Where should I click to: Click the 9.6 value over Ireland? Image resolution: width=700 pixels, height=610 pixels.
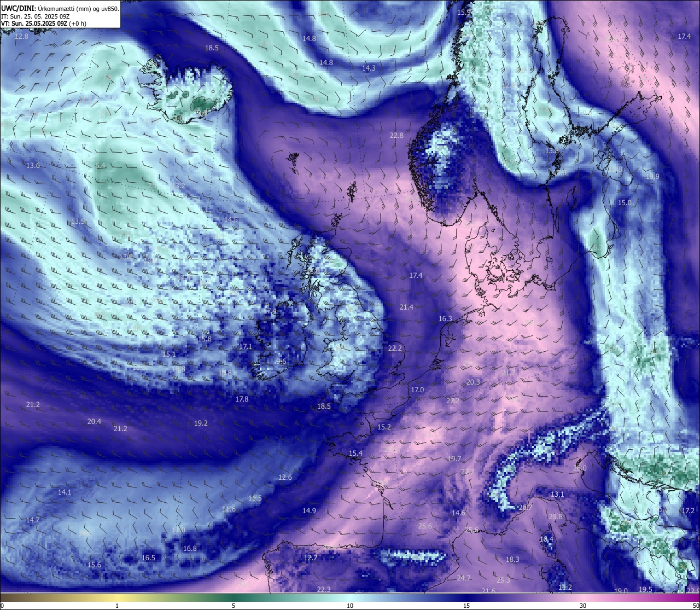(x=281, y=362)
